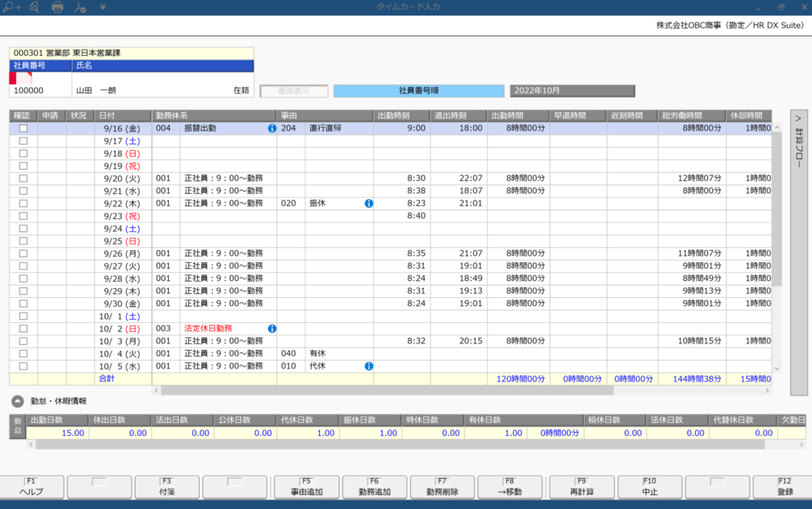Viewport: 812px width, 509px height.
Task: Select the date cell 10/ 1 (土)
Action: (123, 317)
